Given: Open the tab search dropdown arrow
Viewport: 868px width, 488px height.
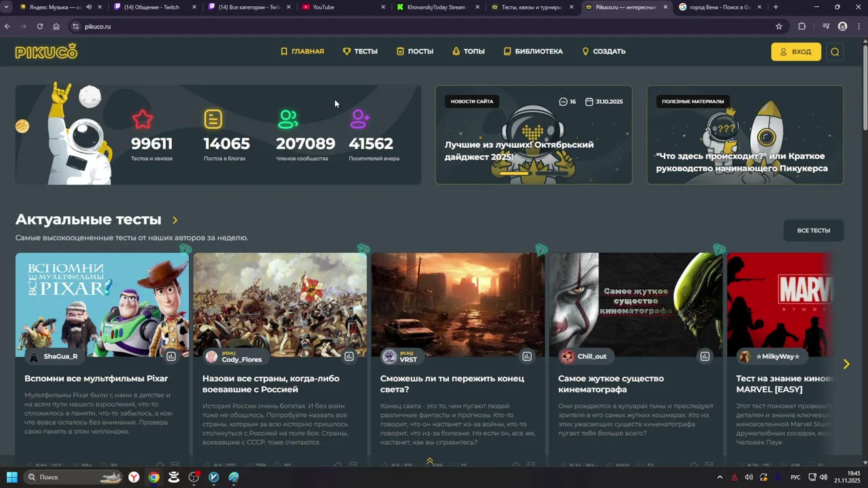Looking at the screenshot, I should (6, 7).
